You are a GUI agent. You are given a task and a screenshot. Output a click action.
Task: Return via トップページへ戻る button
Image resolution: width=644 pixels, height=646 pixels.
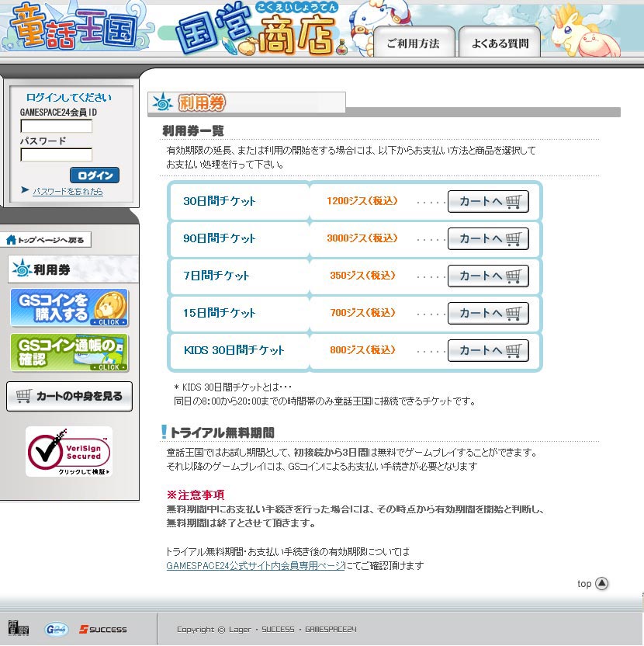coord(47,240)
